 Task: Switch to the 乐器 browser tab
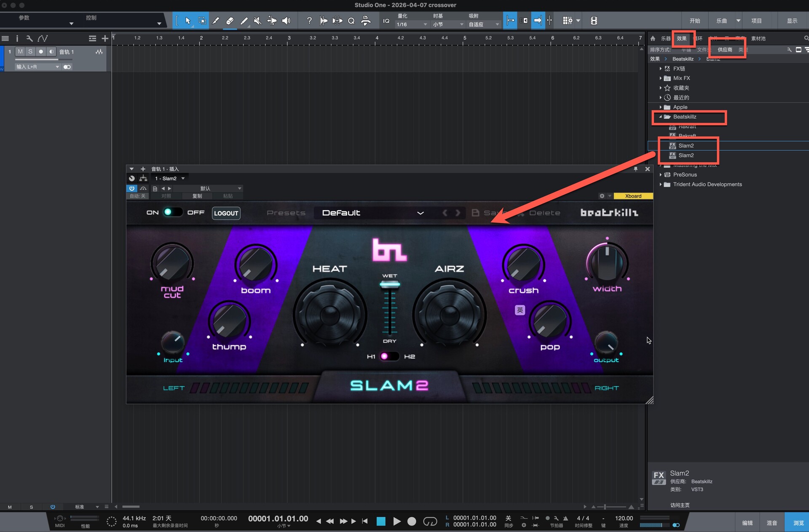(x=666, y=38)
